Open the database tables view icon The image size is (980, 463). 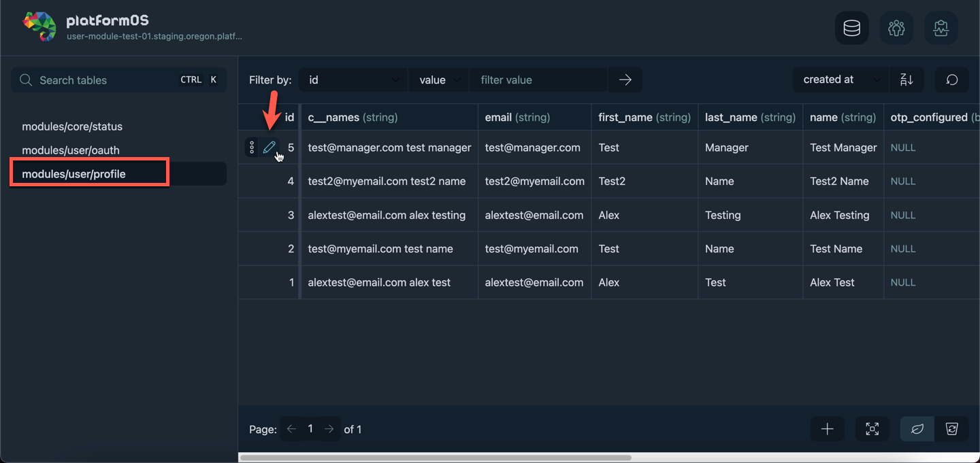click(x=851, y=28)
